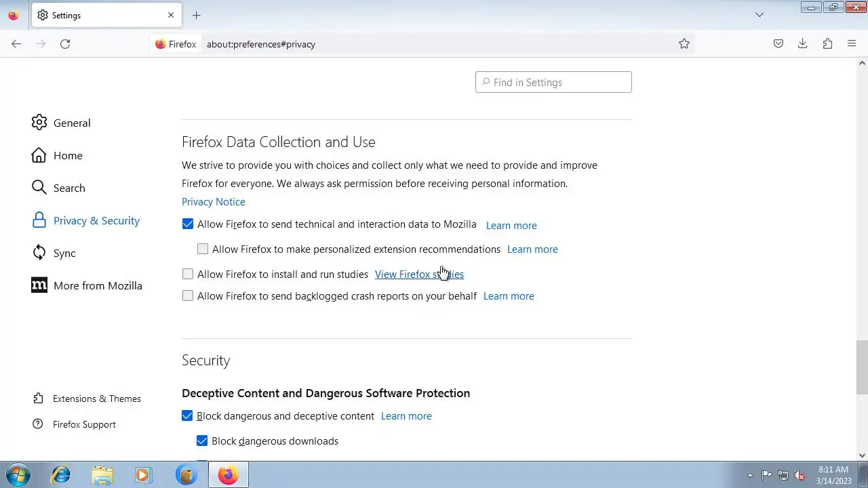Enable install and run studies checkbox

[x=188, y=274]
